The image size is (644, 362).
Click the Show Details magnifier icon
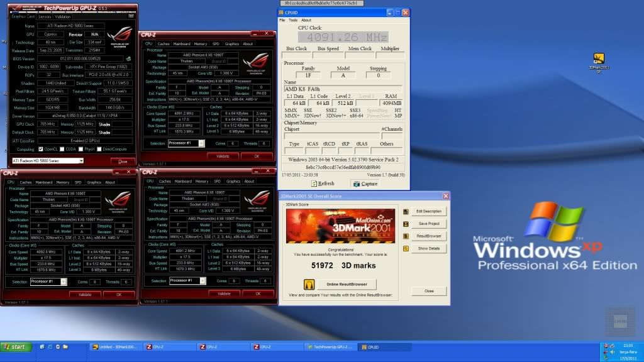coord(406,249)
